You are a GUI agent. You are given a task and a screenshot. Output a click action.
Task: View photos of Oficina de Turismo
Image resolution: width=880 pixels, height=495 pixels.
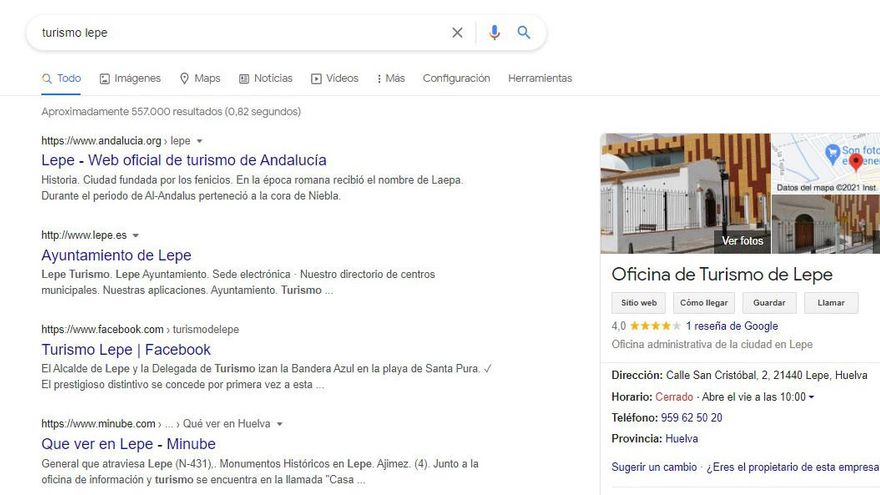(742, 241)
